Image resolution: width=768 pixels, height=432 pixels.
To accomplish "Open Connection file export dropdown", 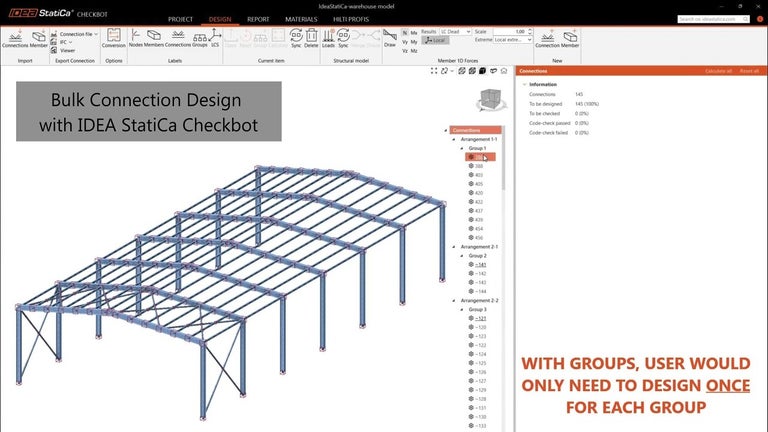I will coord(74,34).
